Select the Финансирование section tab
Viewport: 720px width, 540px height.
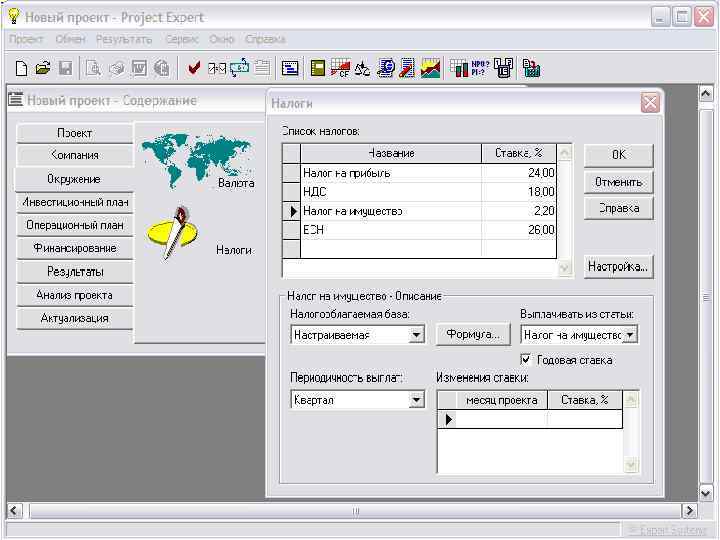pos(74,248)
